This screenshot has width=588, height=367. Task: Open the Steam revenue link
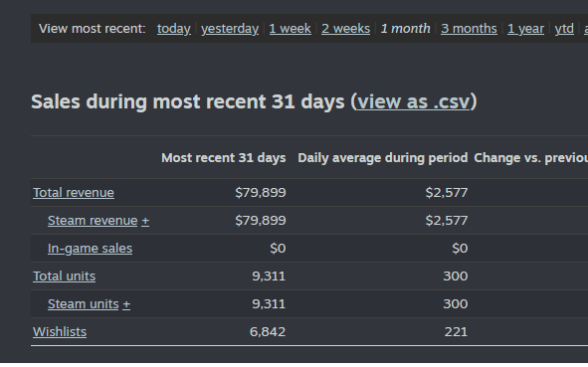click(93, 221)
